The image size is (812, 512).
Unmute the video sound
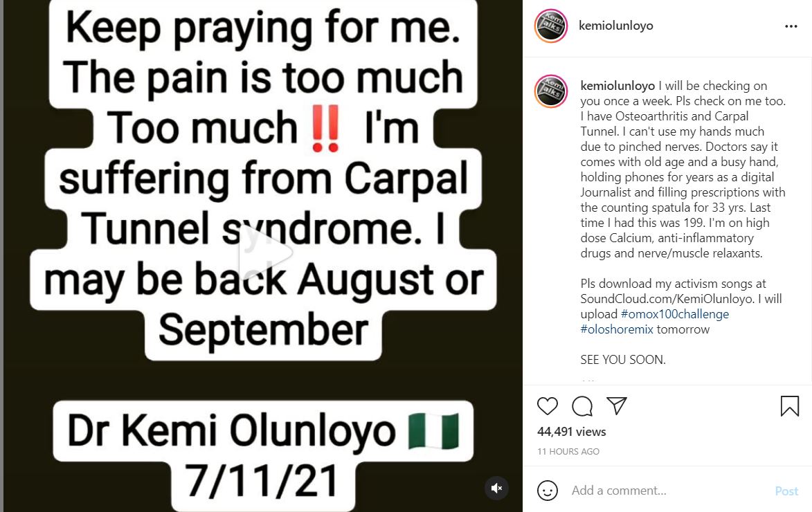(496, 488)
